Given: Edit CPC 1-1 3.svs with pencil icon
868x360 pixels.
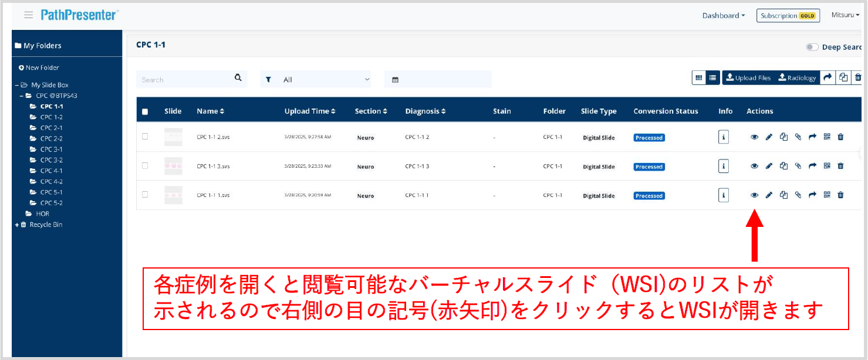Looking at the screenshot, I should click(x=769, y=166).
